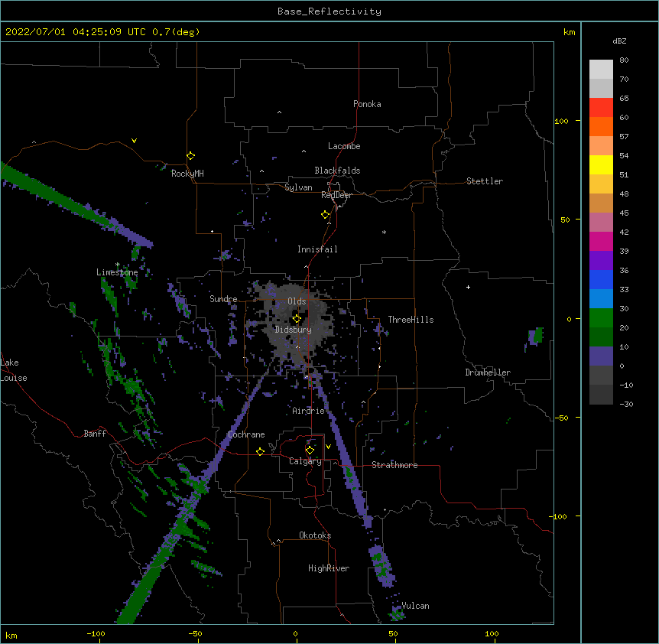Click the yellow diamond marker at Olds
This screenshot has width=659, height=644.
[x=297, y=319]
